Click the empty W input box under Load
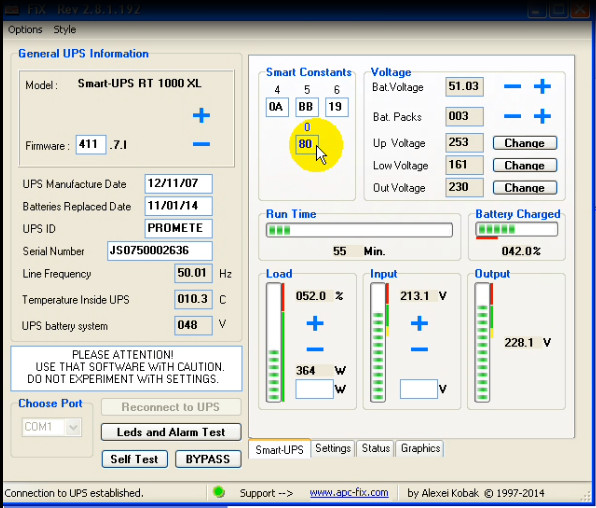 point(314,389)
